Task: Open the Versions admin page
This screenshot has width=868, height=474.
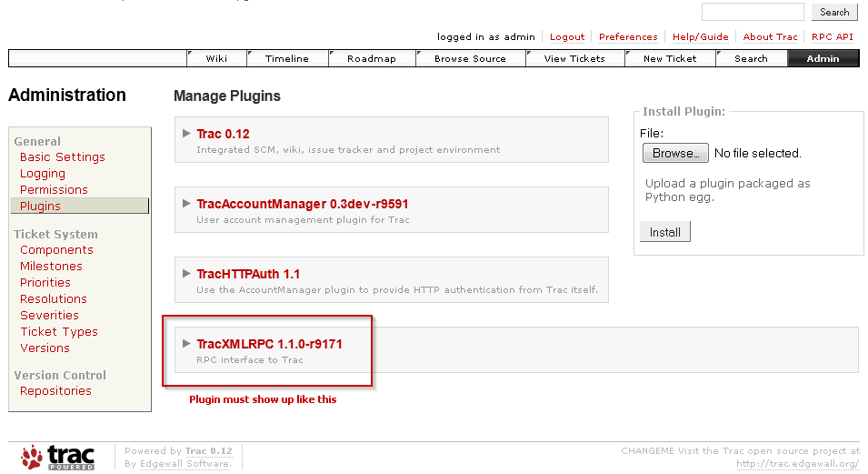Action: (45, 348)
